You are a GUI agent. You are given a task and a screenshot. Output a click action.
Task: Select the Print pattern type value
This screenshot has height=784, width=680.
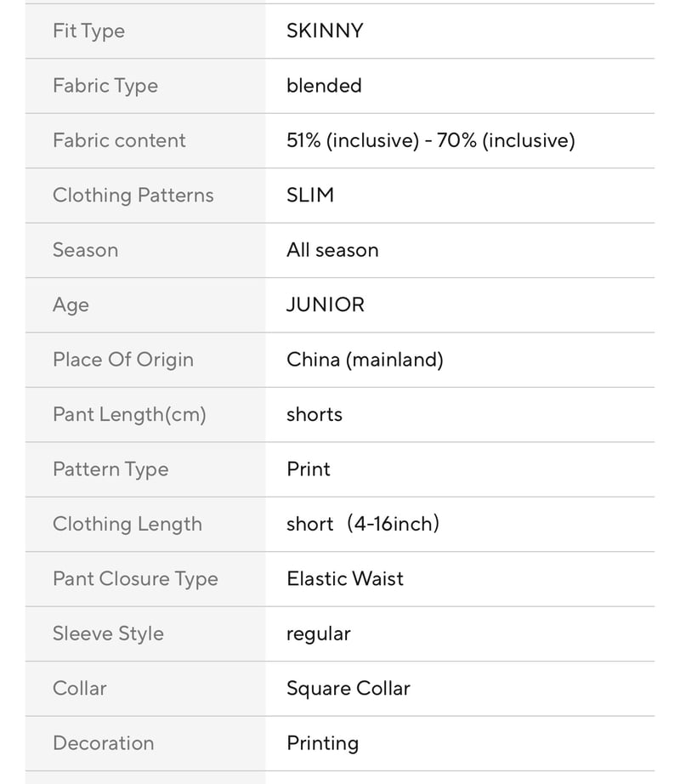tap(309, 469)
